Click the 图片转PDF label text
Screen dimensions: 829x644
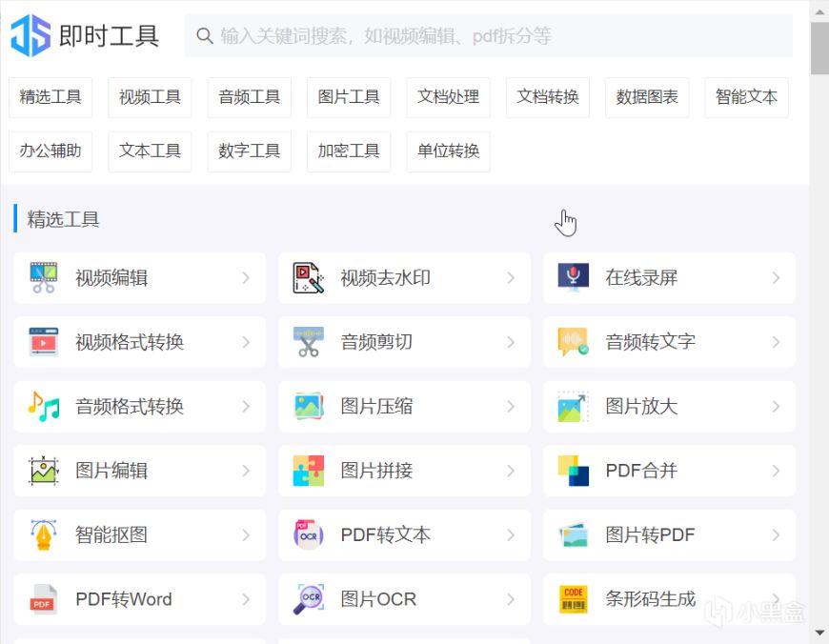650,535
